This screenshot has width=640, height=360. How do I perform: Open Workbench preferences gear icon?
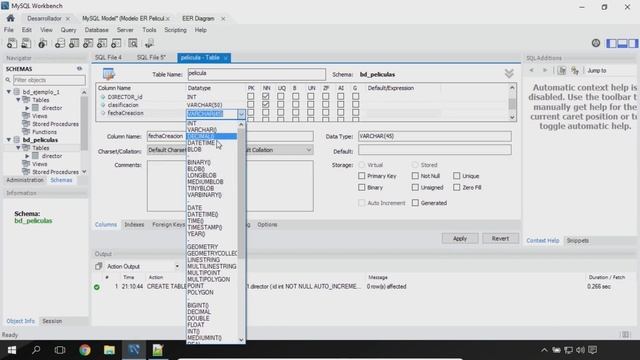pyautogui.click(x=596, y=43)
